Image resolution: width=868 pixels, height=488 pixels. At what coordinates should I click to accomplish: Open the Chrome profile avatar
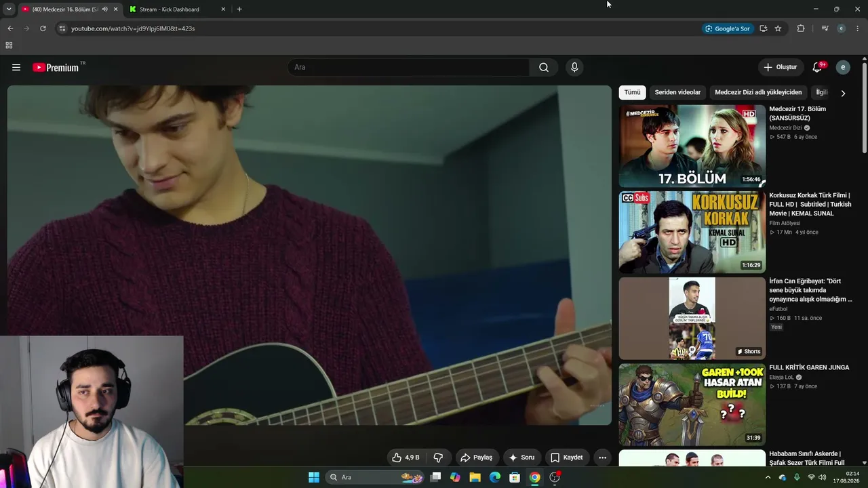tap(842, 28)
